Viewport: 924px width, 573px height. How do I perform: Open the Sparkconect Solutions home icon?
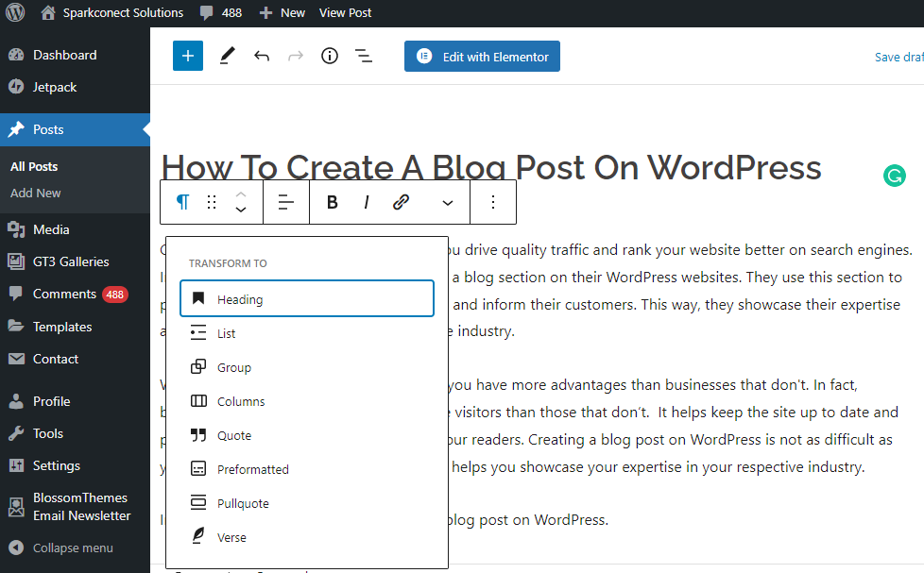pos(48,12)
